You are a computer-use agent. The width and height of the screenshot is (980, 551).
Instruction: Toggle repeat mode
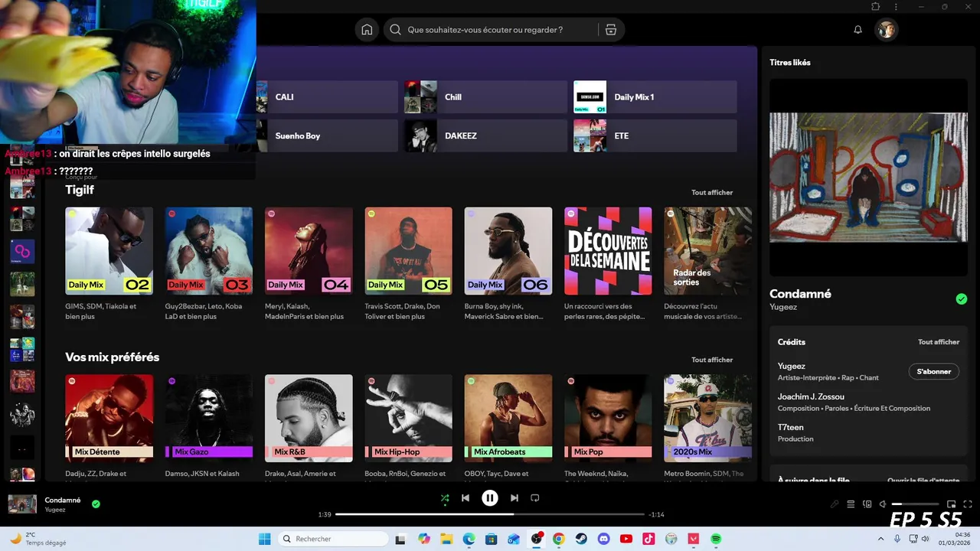(535, 498)
